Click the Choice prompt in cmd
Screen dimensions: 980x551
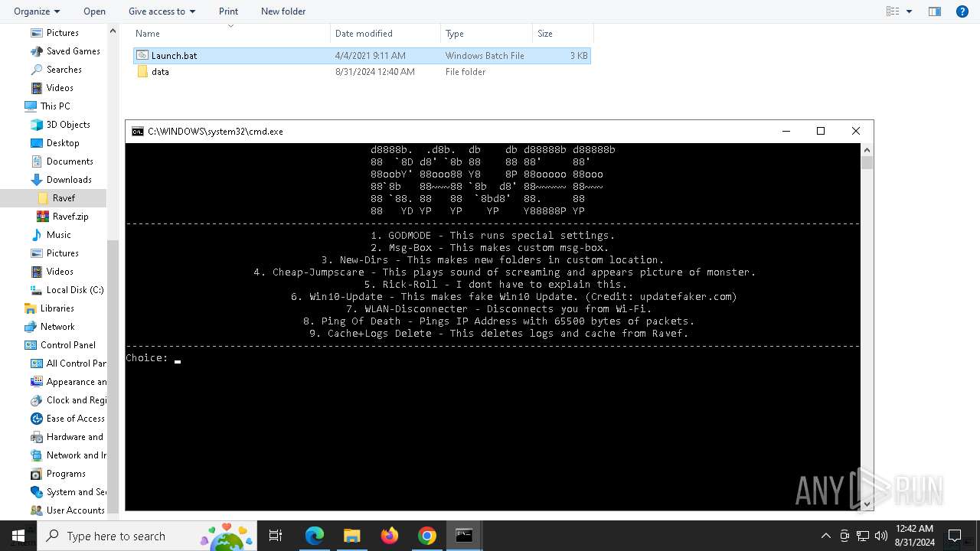click(147, 358)
